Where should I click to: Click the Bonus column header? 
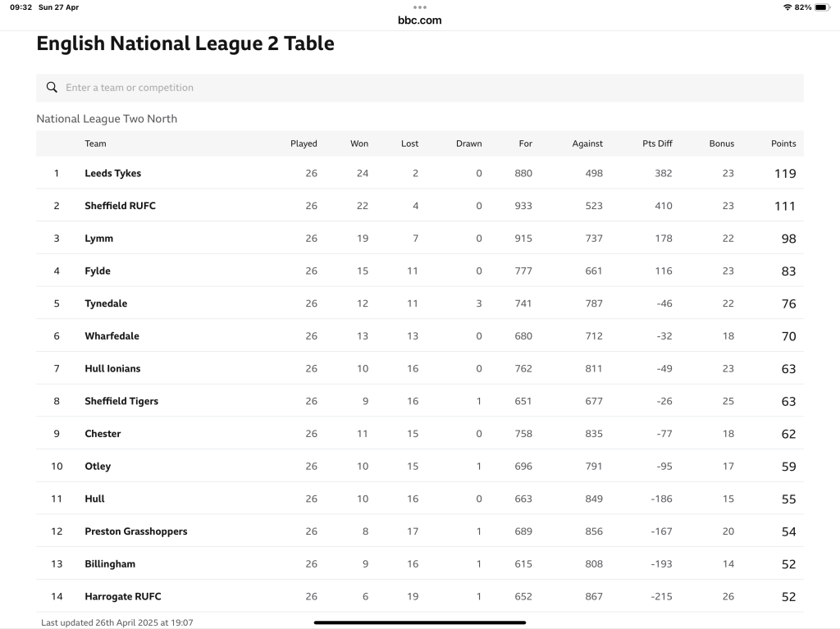click(x=722, y=144)
